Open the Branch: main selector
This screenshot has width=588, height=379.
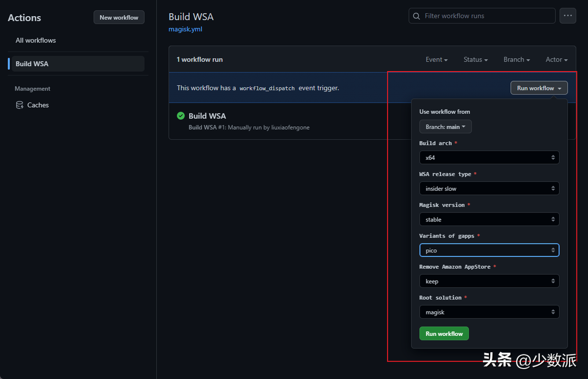(445, 127)
